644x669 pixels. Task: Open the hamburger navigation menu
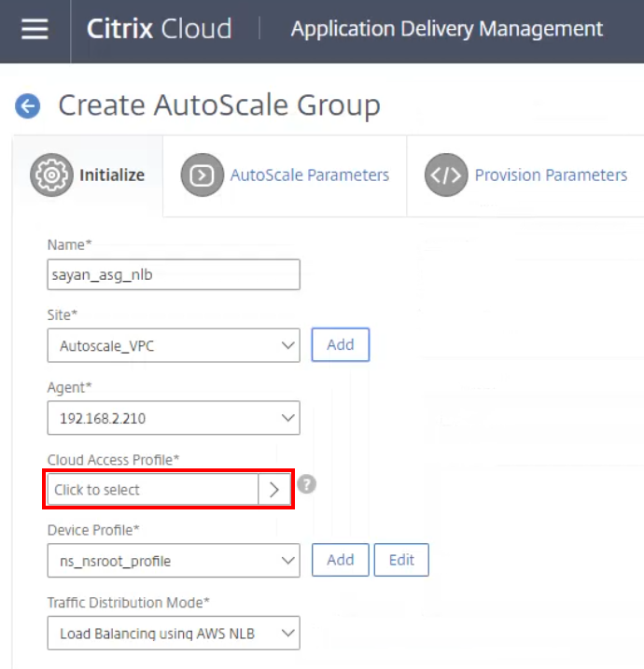(35, 29)
